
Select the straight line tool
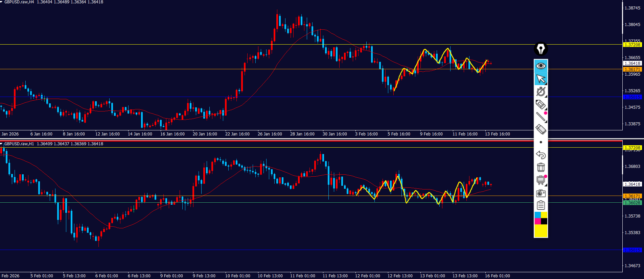540,117
